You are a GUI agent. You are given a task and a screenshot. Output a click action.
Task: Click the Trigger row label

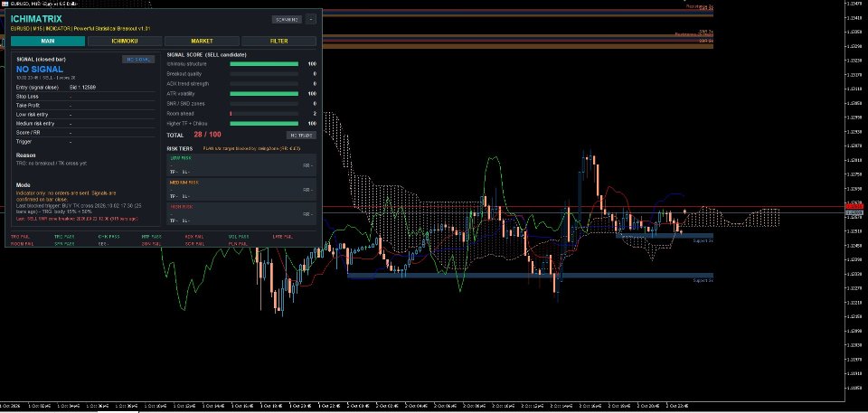point(24,142)
